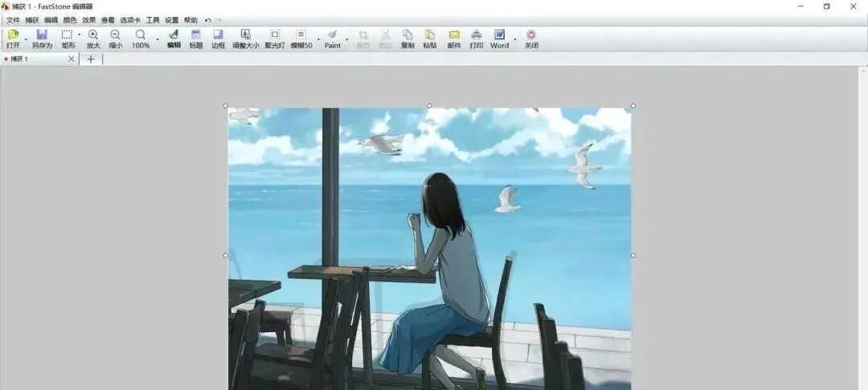Open the 编辑 draw/edit tool
Image resolution: width=868 pixels, height=390 pixels.
[x=174, y=39]
